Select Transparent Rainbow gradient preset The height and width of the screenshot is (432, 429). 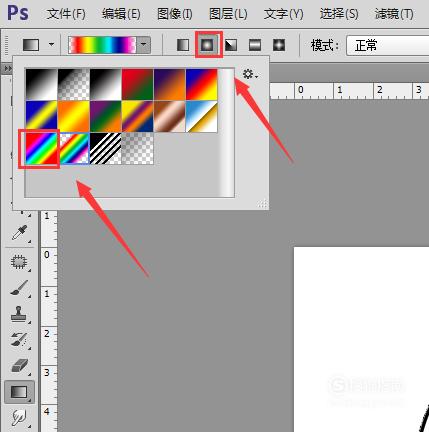click(74, 149)
